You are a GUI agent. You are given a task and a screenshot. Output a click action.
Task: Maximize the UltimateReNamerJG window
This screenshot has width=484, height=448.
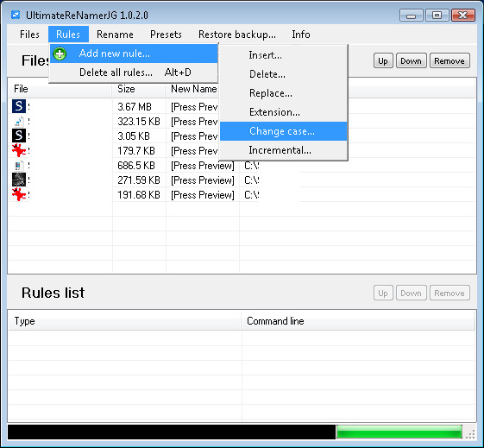[437, 16]
